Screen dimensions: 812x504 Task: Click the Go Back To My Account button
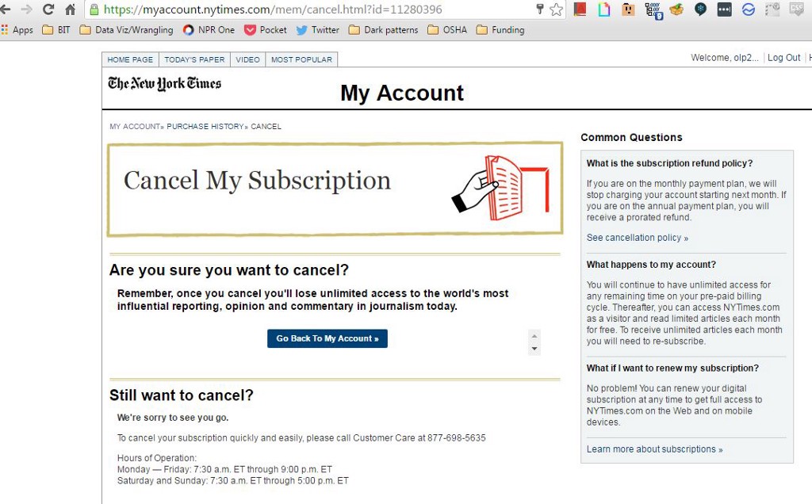[327, 338]
